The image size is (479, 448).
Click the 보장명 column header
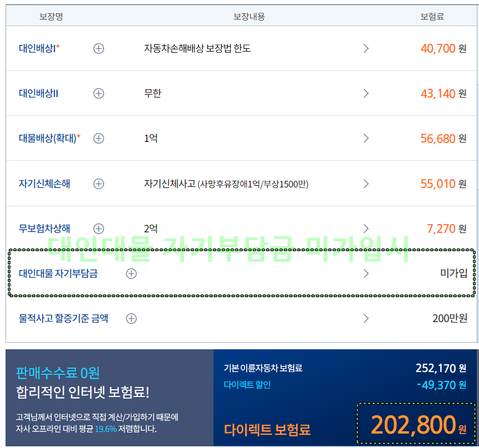coord(51,16)
